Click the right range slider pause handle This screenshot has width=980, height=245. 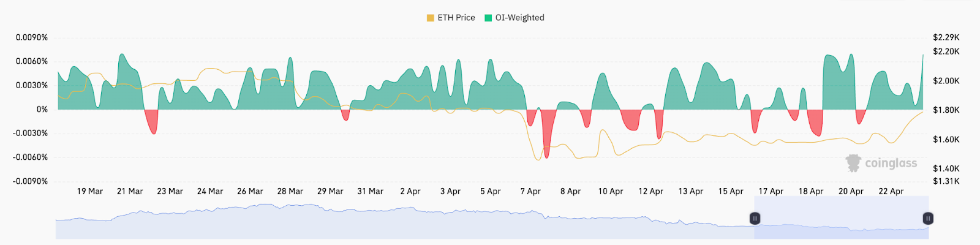[928, 218]
